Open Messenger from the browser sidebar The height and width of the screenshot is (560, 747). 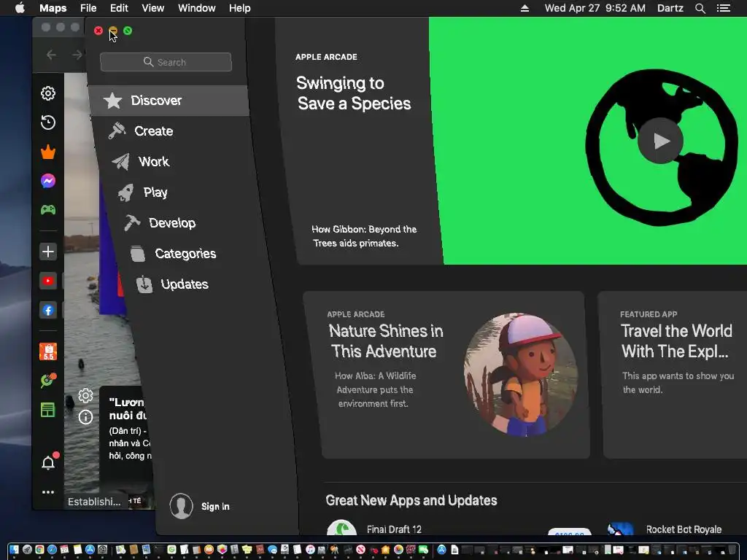pos(48,181)
